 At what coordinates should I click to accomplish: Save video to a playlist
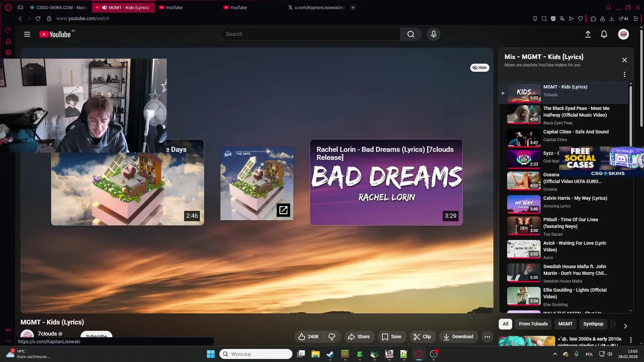[391, 336]
